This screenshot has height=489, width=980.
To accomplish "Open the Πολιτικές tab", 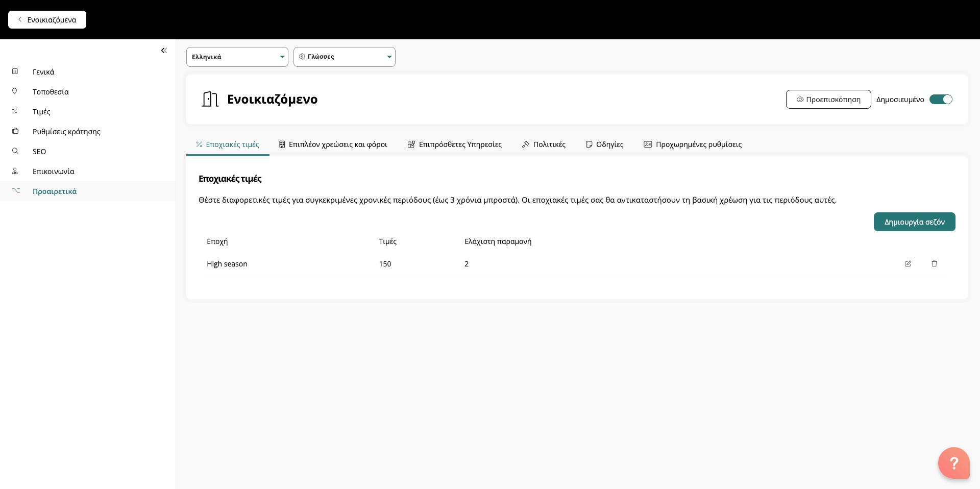I will click(544, 144).
